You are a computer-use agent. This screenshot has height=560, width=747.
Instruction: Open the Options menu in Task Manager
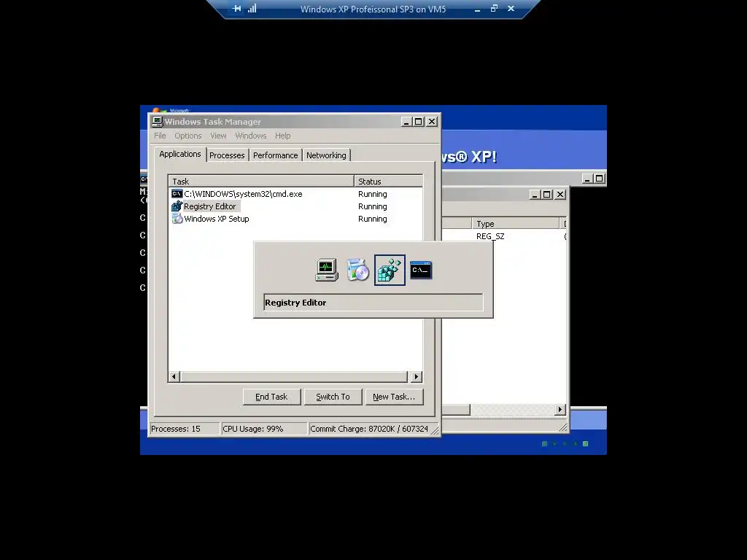click(187, 136)
